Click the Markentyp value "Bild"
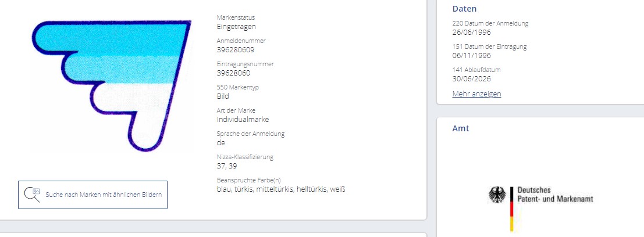Image resolution: width=644 pixels, height=237 pixels. 223,96
